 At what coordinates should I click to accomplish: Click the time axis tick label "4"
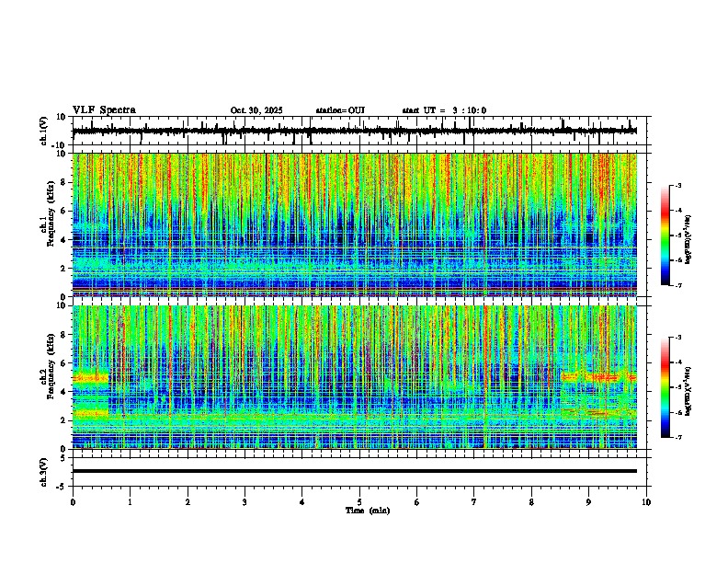[302, 502]
